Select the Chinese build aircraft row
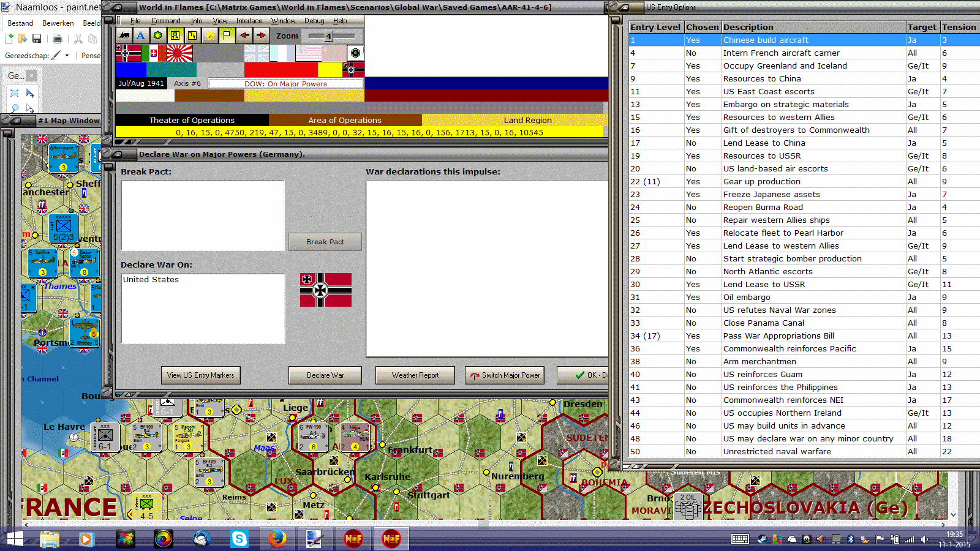The width and height of the screenshot is (980, 551). click(x=804, y=40)
